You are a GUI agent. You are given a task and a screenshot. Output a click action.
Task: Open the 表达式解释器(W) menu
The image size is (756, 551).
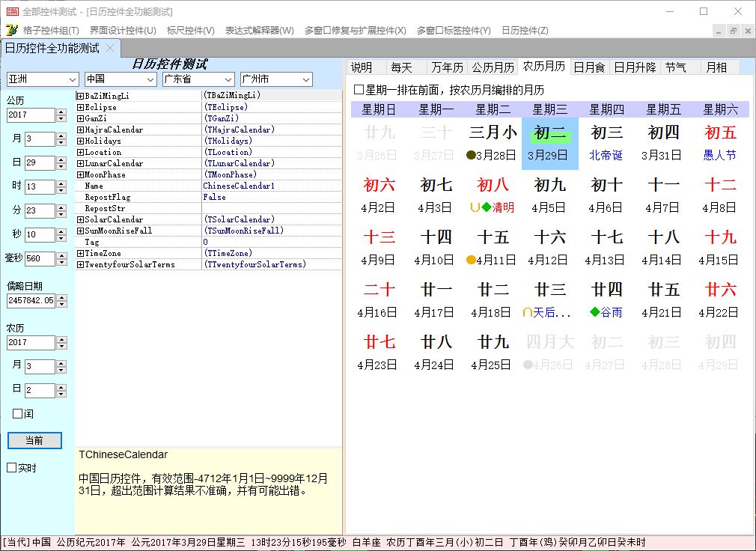pyautogui.click(x=260, y=31)
